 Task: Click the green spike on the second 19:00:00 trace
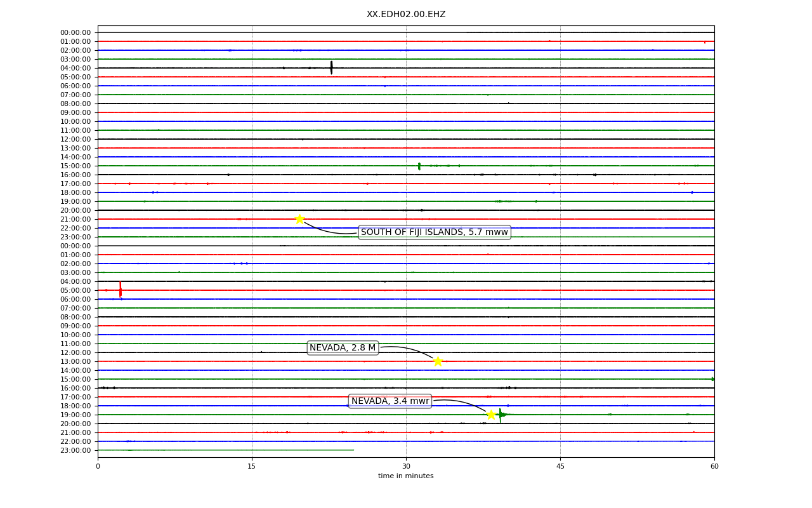501,415
